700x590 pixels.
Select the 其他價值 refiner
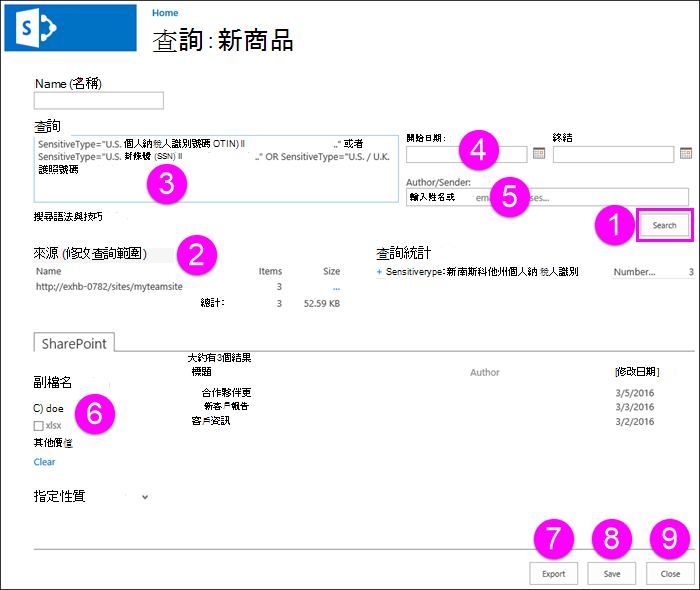tap(53, 443)
